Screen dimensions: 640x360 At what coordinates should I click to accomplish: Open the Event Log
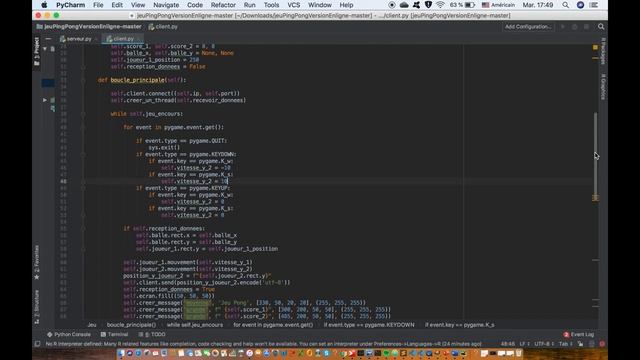(x=579, y=334)
